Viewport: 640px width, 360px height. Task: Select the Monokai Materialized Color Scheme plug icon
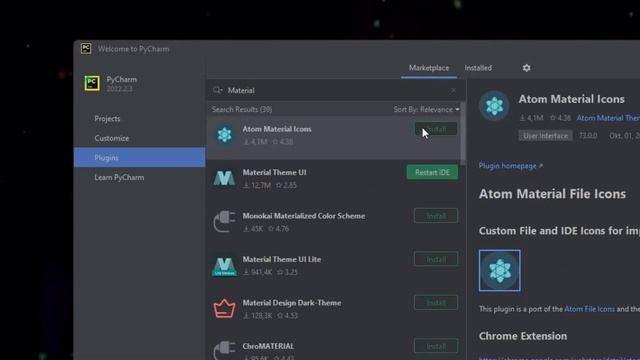tap(224, 222)
